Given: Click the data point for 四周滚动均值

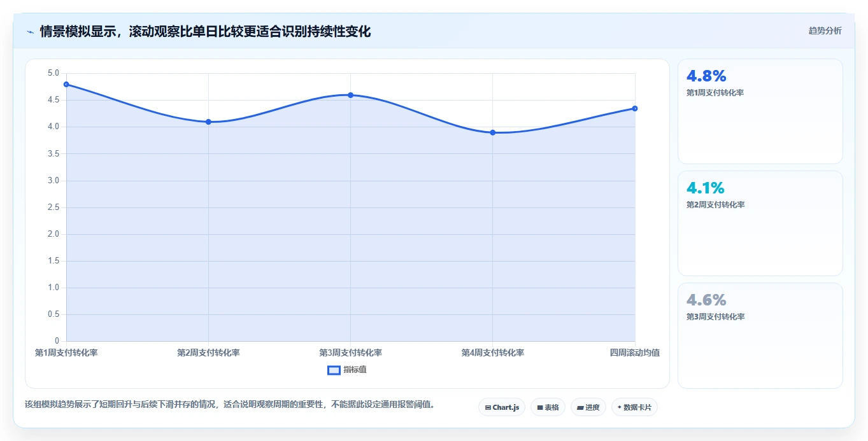Looking at the screenshot, I should [635, 108].
